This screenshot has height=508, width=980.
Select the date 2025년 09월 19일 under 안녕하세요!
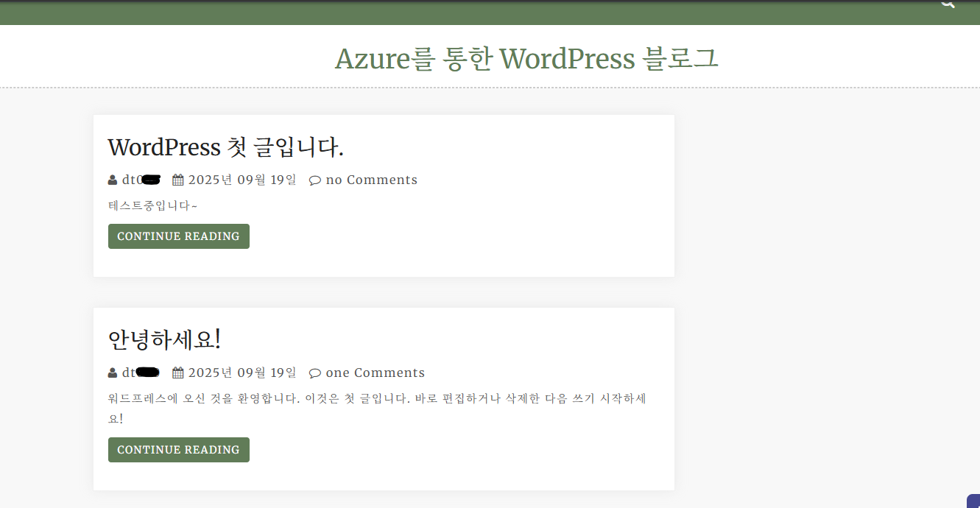coord(242,373)
